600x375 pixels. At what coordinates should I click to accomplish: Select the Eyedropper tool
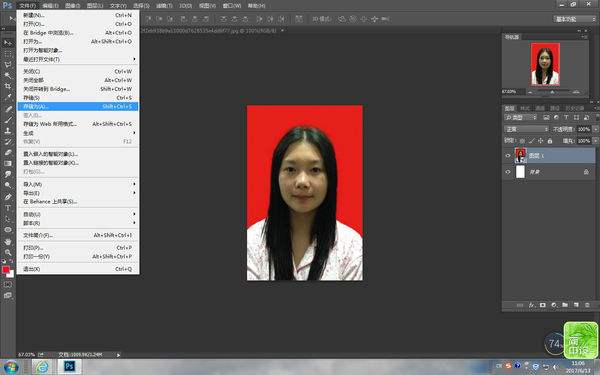point(8,98)
